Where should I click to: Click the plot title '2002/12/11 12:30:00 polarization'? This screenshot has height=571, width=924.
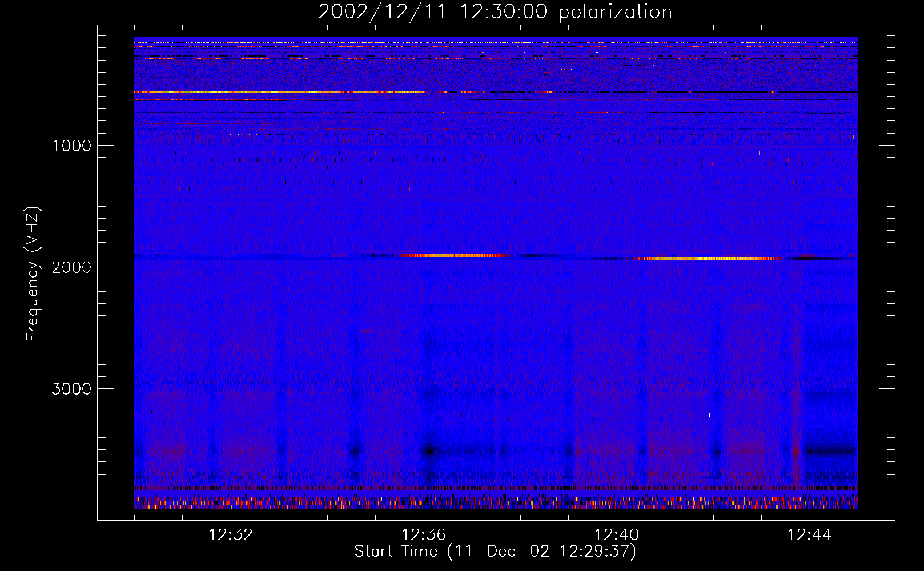495,12
